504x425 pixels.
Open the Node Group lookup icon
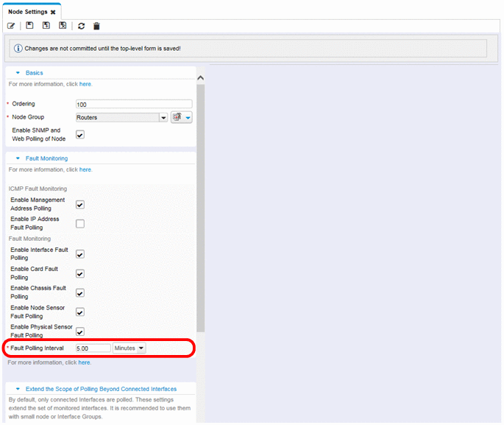[177, 117]
